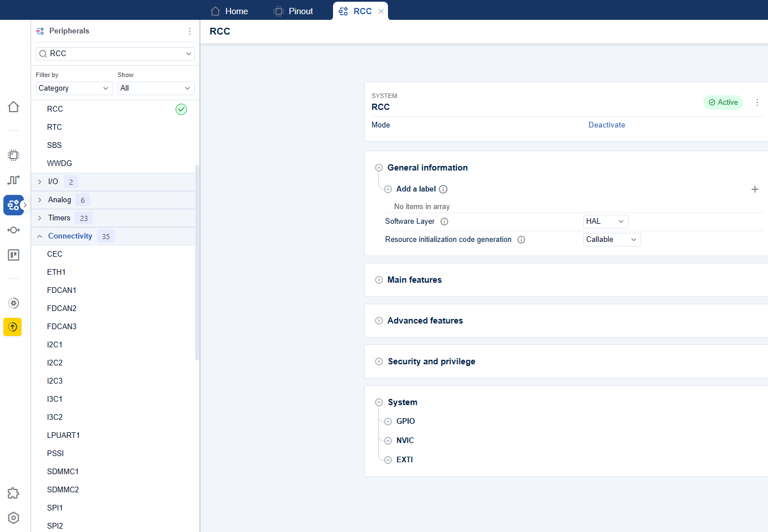The image size is (768, 532).
Task: Open Peripherals panel three-dot menu
Action: 190,31
